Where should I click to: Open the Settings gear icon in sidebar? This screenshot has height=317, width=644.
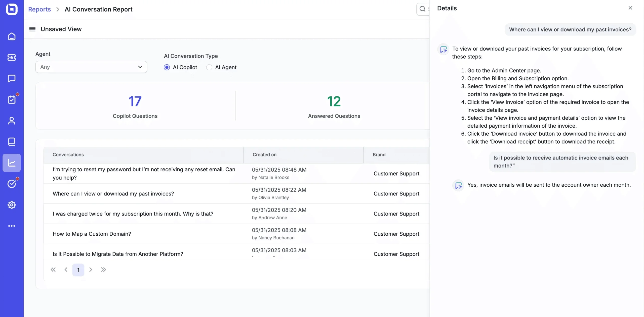pyautogui.click(x=12, y=205)
